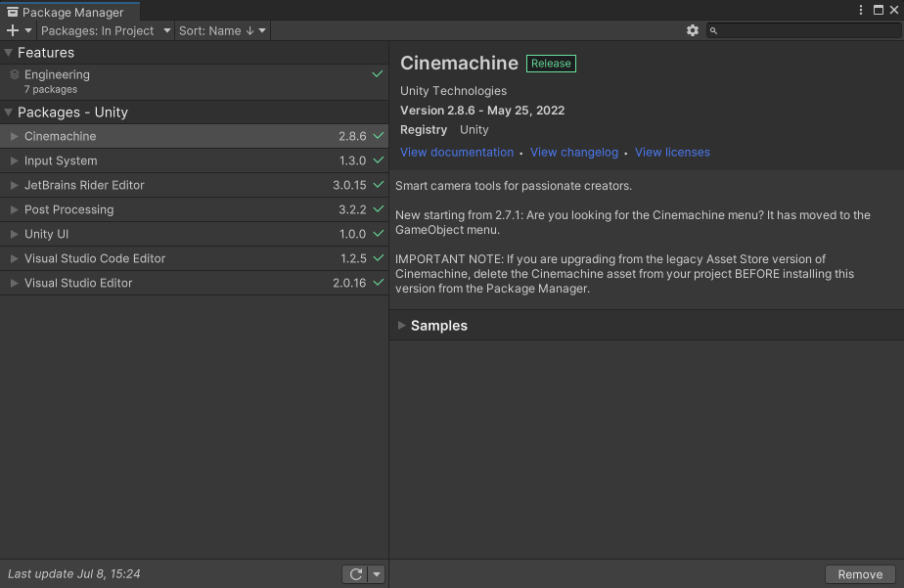Click the package search field
The image size is (904, 588).
pyautogui.click(x=804, y=30)
